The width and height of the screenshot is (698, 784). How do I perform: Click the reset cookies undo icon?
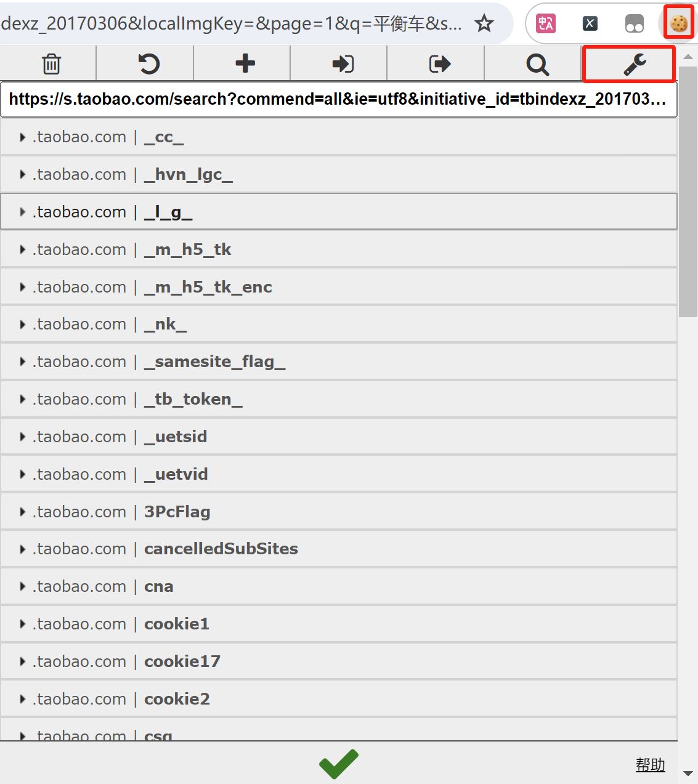point(148,63)
